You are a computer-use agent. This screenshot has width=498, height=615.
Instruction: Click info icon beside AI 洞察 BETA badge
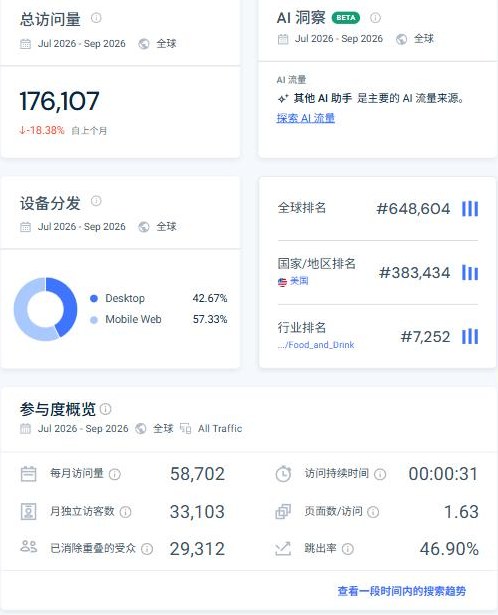(x=375, y=18)
